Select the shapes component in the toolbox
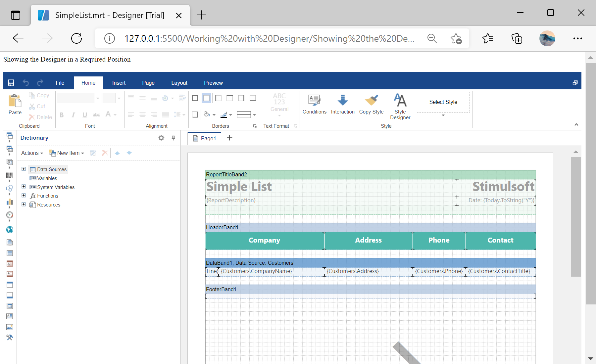The image size is (596, 364). click(x=10, y=189)
